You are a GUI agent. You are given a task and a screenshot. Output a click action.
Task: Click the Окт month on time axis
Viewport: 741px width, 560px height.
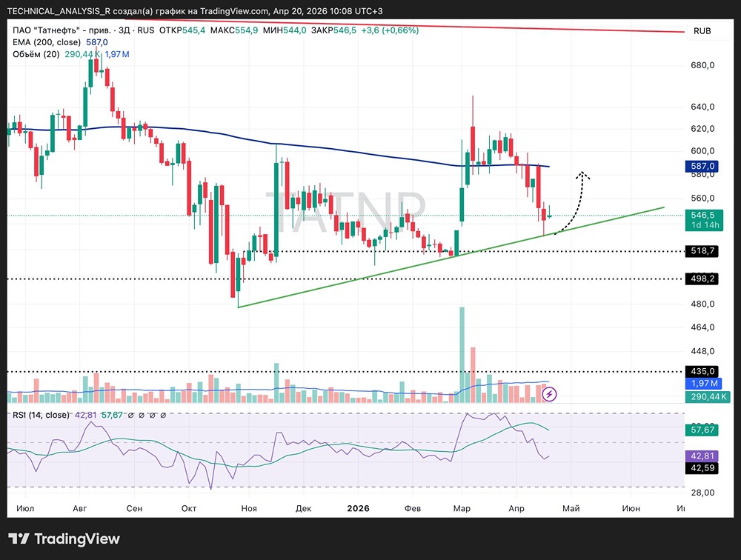pyautogui.click(x=188, y=508)
